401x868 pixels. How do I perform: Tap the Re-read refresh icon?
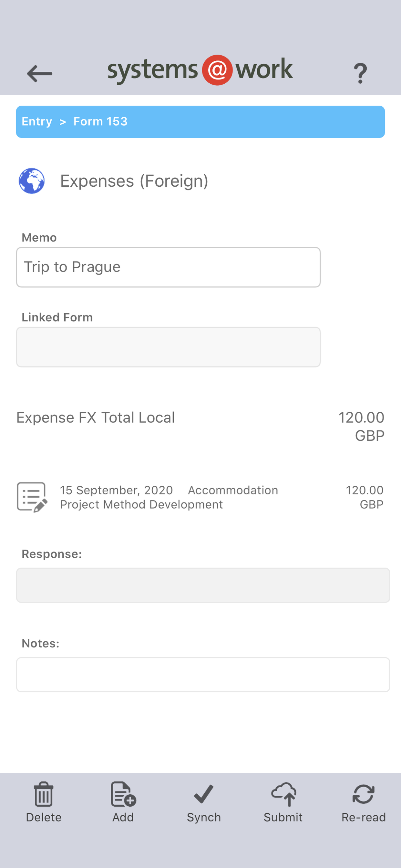[363, 794]
